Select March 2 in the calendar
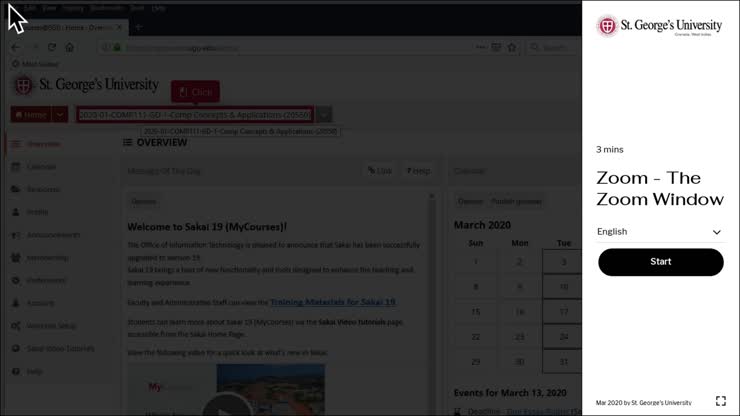Screen dimensions: 740x416 520,262
